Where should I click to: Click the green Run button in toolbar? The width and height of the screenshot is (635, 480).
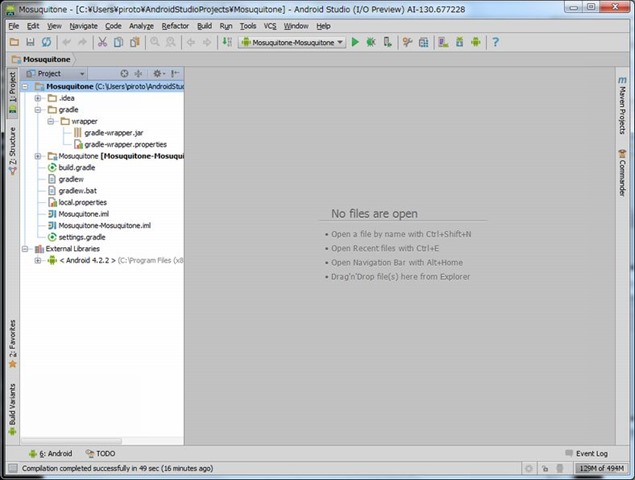point(355,42)
